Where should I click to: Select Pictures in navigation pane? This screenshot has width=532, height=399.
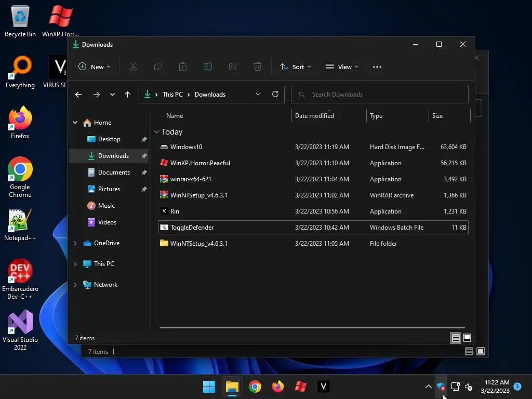(x=109, y=189)
